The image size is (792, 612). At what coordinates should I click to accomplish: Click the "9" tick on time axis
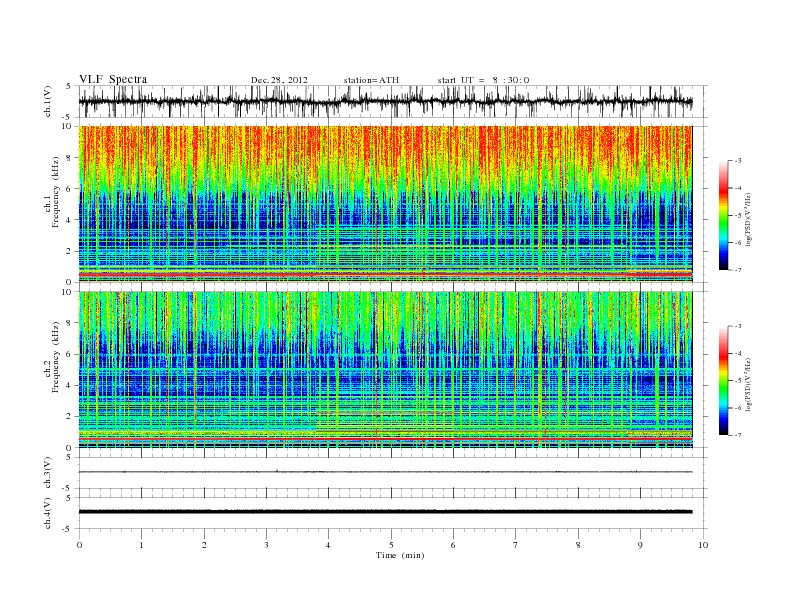click(640, 545)
